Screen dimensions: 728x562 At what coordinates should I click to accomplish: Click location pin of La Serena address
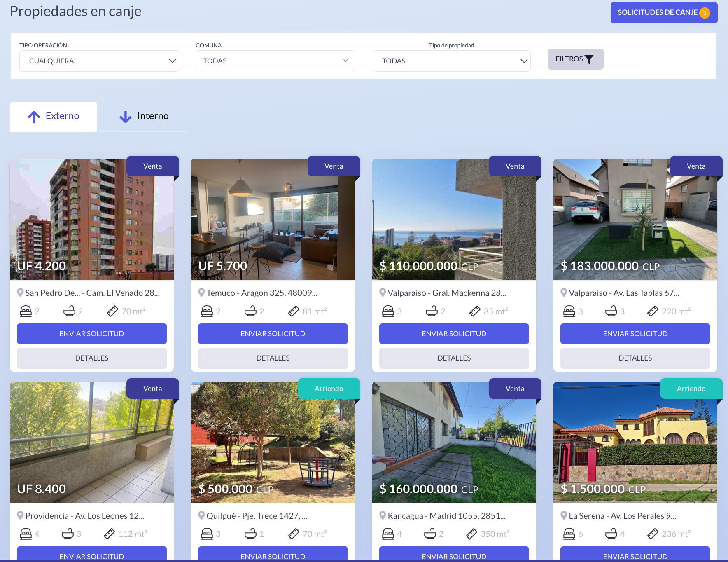click(564, 515)
